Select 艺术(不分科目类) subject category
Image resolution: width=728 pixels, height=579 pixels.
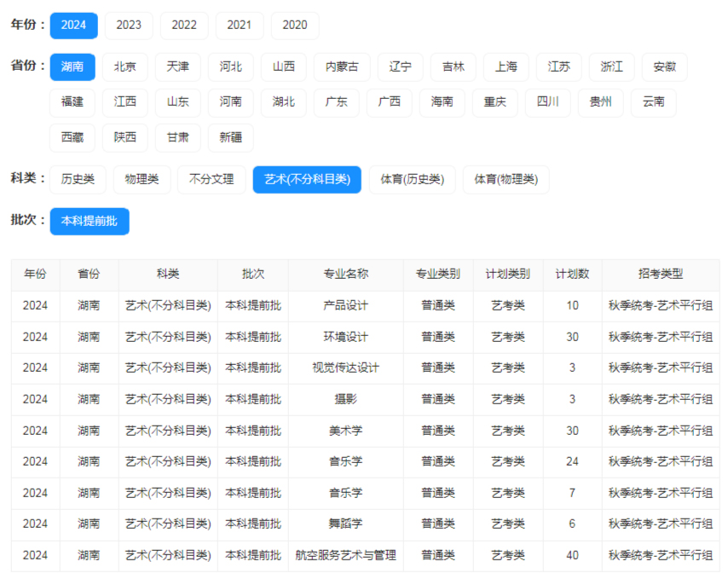[308, 180]
